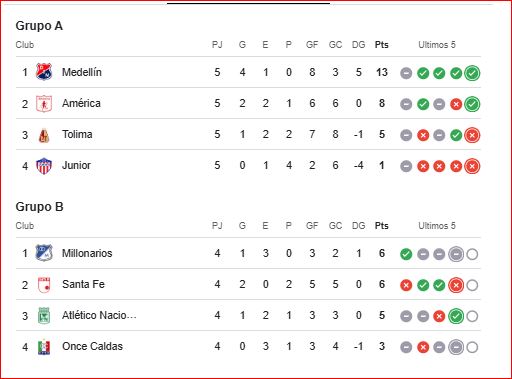Click Millonarios' empty upcoming match circle
The image size is (512, 379).
[472, 254]
